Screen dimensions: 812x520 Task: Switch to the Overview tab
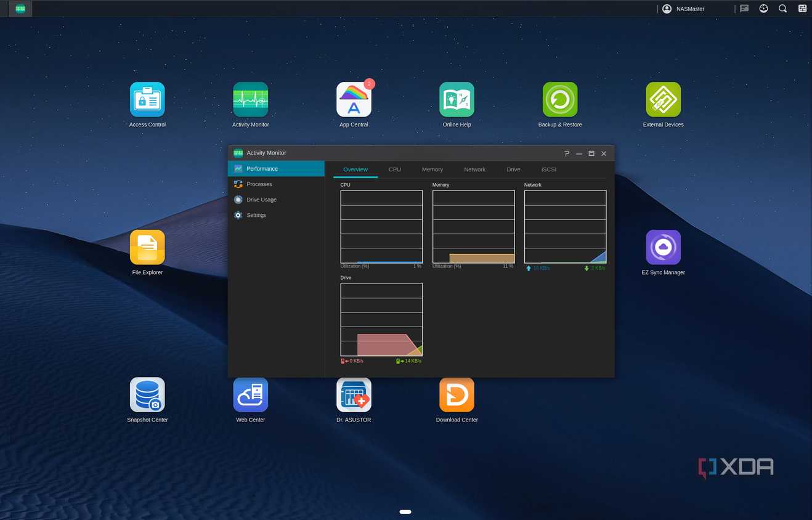(x=355, y=169)
